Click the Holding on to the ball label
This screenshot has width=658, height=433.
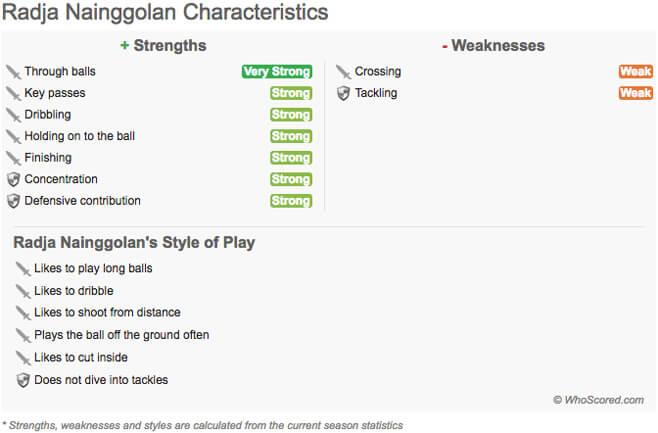coord(79,136)
